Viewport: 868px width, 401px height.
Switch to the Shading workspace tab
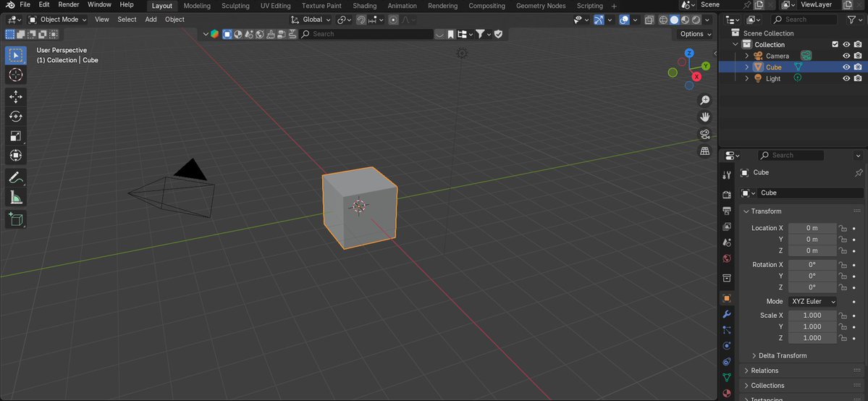point(365,6)
